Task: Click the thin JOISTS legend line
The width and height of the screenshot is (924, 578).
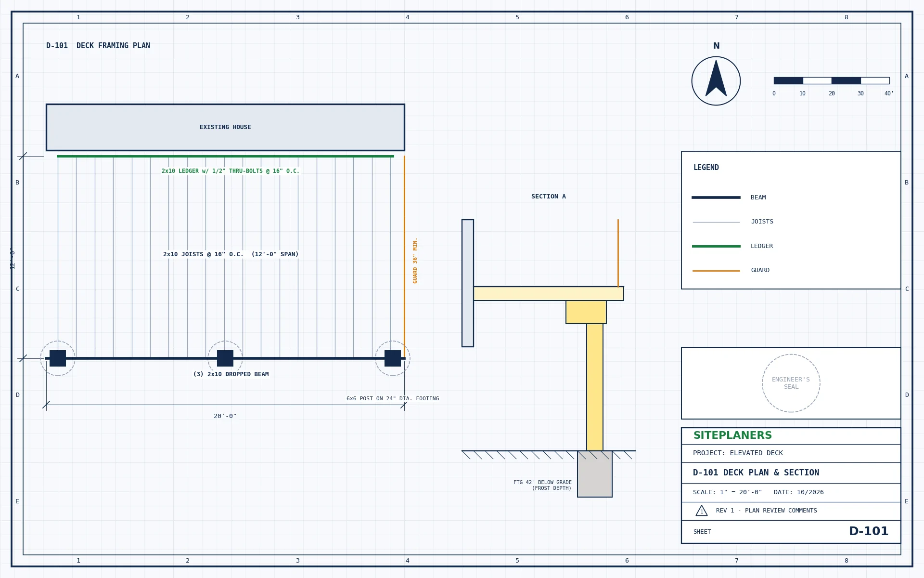Action: [716, 222]
